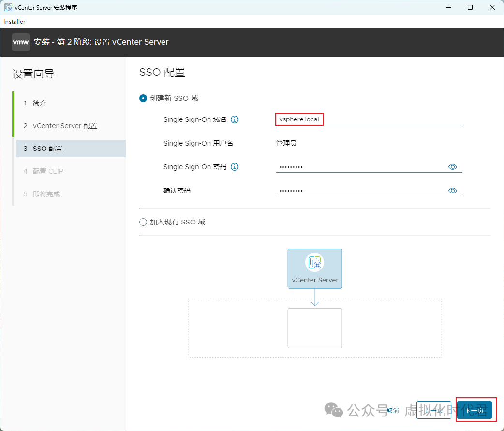This screenshot has height=431, width=504.
Task: Select the 加入现有 SSO 域 radio button
Action: [143, 222]
